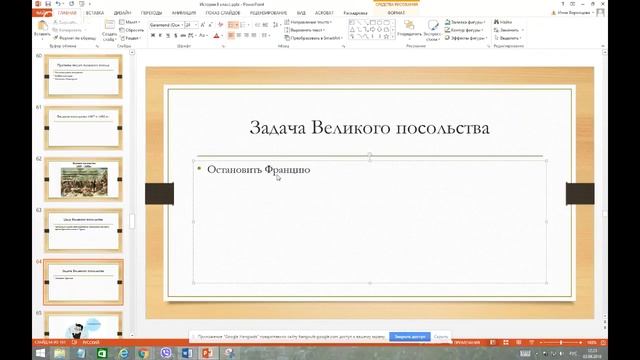Expand the Layout (Макет) dropdown
This screenshot has width=640, height=360.
point(130,22)
